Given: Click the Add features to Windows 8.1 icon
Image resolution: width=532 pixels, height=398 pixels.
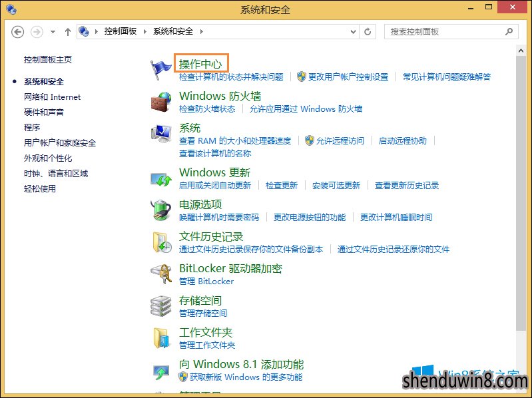Looking at the screenshot, I should coord(161,372).
